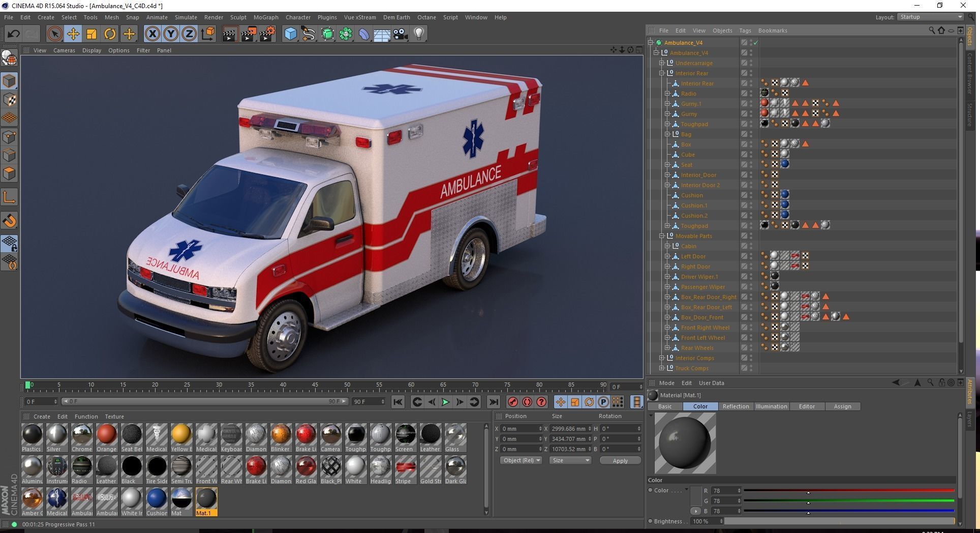Expand the Interior Comps group
Image resolution: width=980 pixels, height=533 pixels.
[662, 358]
